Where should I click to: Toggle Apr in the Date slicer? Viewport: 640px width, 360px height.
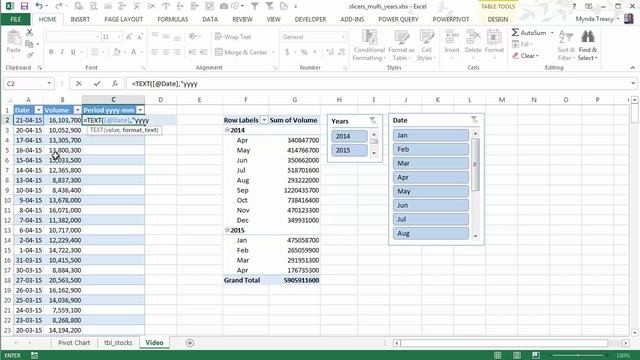tap(431, 177)
